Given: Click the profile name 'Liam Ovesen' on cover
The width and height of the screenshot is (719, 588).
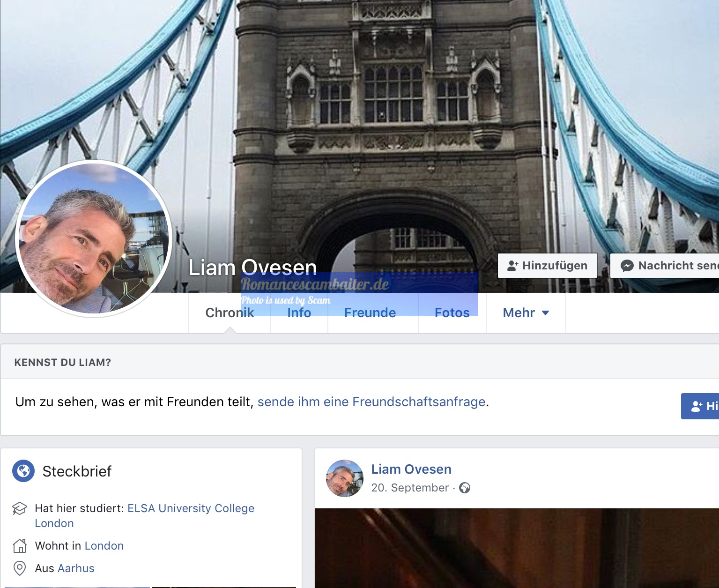Looking at the screenshot, I should (252, 268).
